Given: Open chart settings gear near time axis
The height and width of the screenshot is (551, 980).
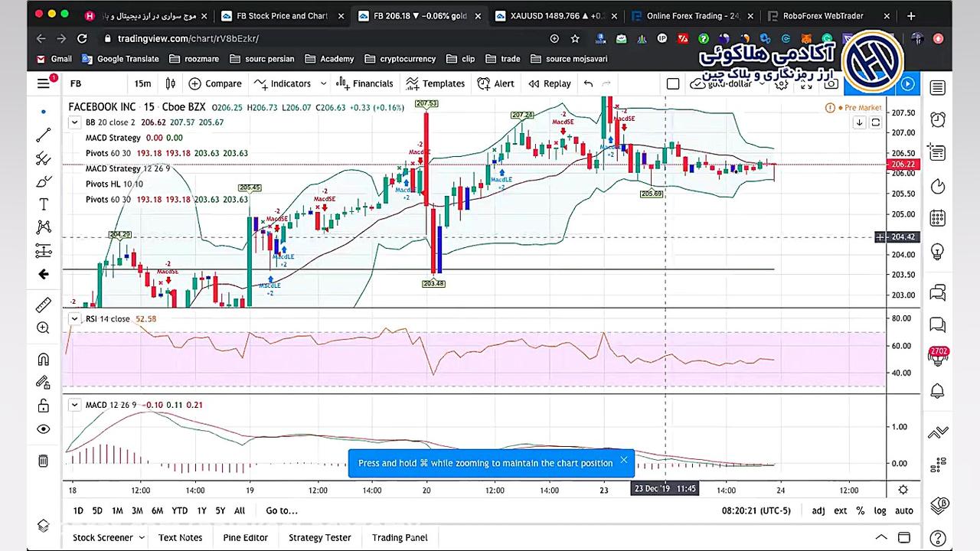Looking at the screenshot, I should pos(903,490).
